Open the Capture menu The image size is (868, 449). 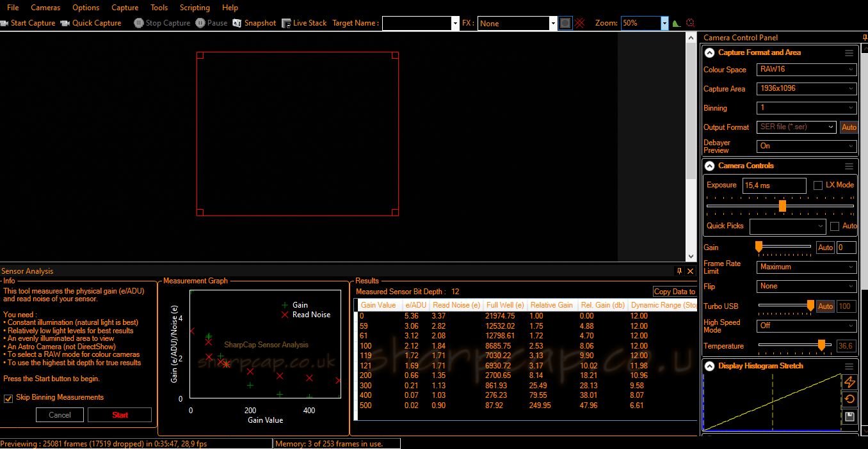tap(125, 8)
